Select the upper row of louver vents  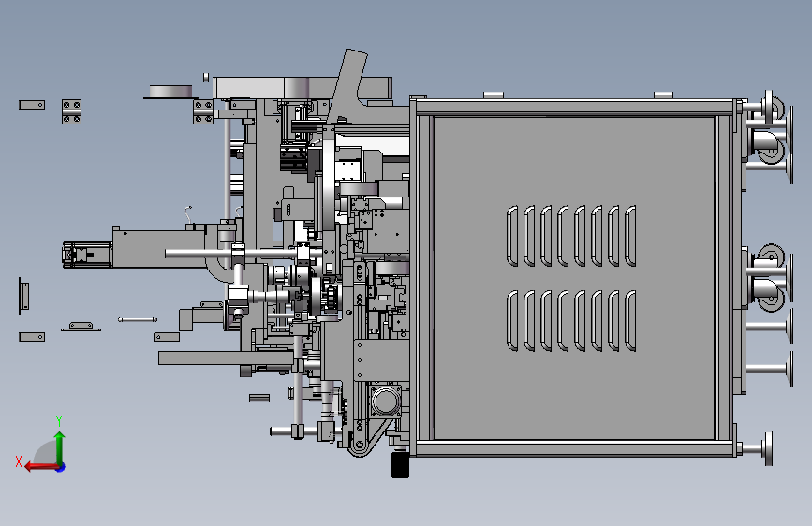[x=571, y=236]
